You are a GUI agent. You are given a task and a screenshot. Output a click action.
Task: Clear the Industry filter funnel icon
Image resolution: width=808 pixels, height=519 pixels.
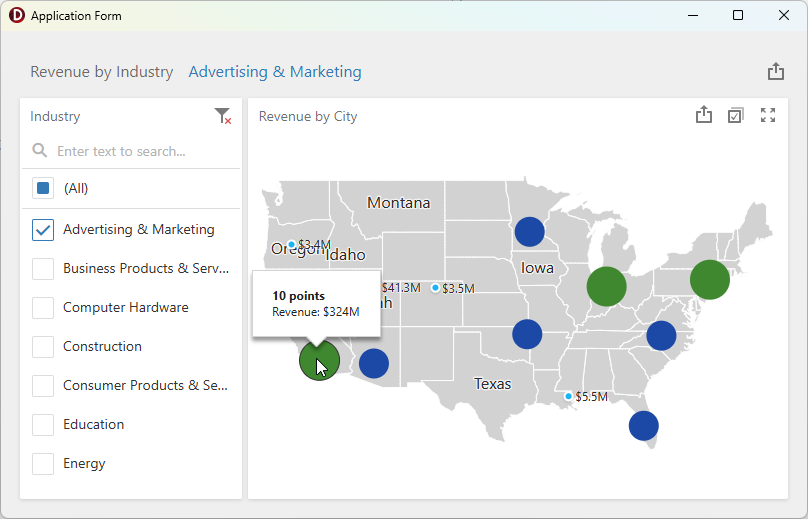(x=223, y=116)
